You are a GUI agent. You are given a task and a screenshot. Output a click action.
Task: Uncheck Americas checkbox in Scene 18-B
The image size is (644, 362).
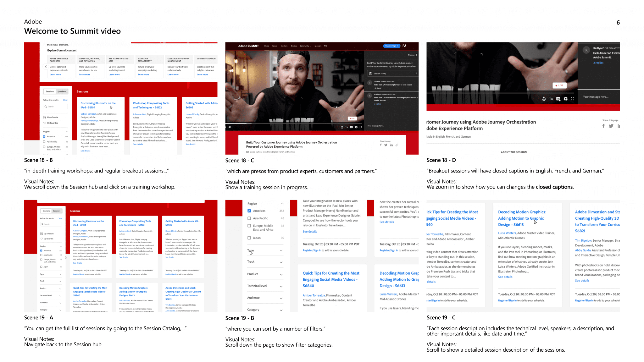44,136
